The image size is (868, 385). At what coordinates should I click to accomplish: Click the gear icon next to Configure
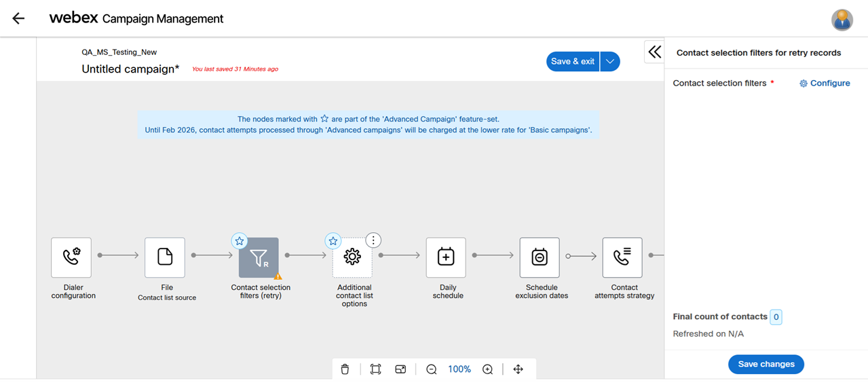(x=804, y=84)
